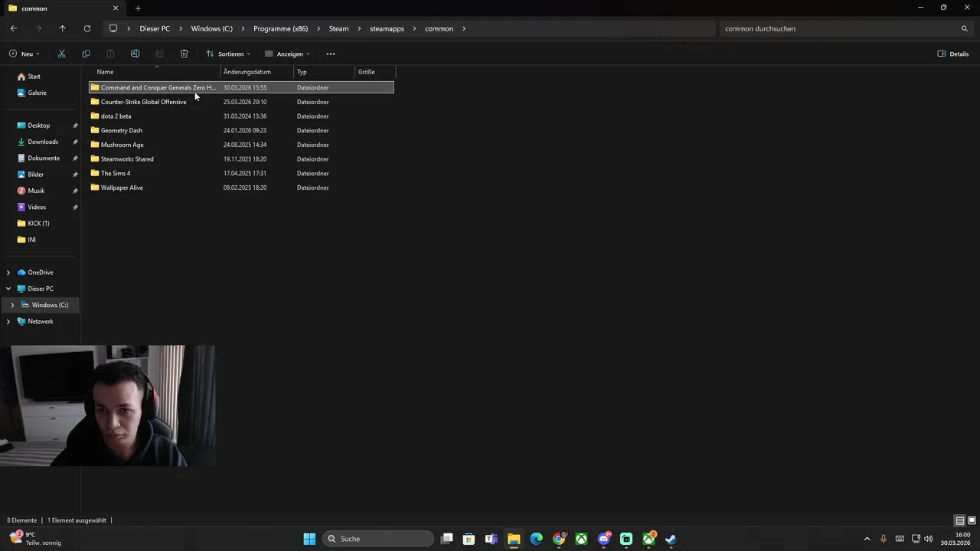The height and width of the screenshot is (551, 980).
Task: Open Microsoft Edge from taskbar
Action: (x=536, y=539)
